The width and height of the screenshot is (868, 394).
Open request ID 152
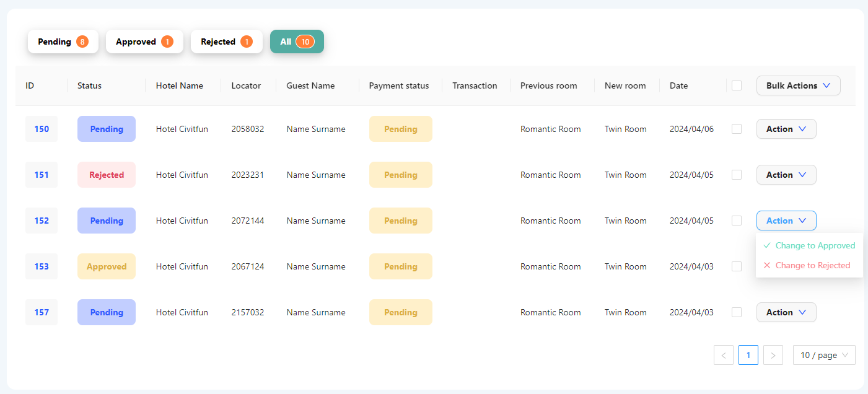pos(42,221)
